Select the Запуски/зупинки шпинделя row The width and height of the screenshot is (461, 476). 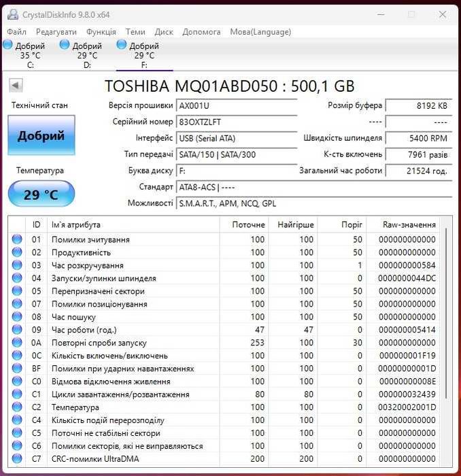click(224, 277)
